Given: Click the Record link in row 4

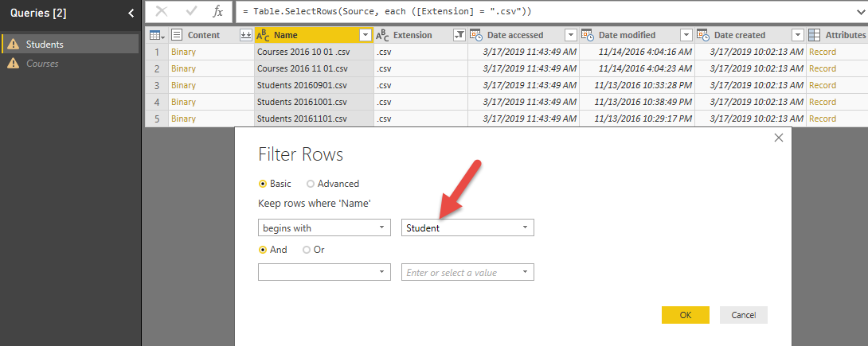Looking at the screenshot, I should tap(822, 102).
